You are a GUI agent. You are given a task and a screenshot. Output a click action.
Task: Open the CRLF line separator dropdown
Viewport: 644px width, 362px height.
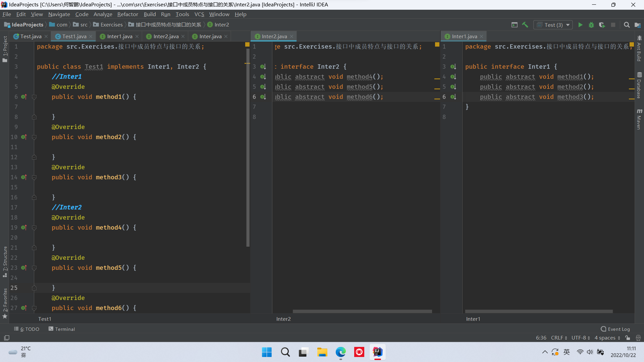tap(559, 338)
